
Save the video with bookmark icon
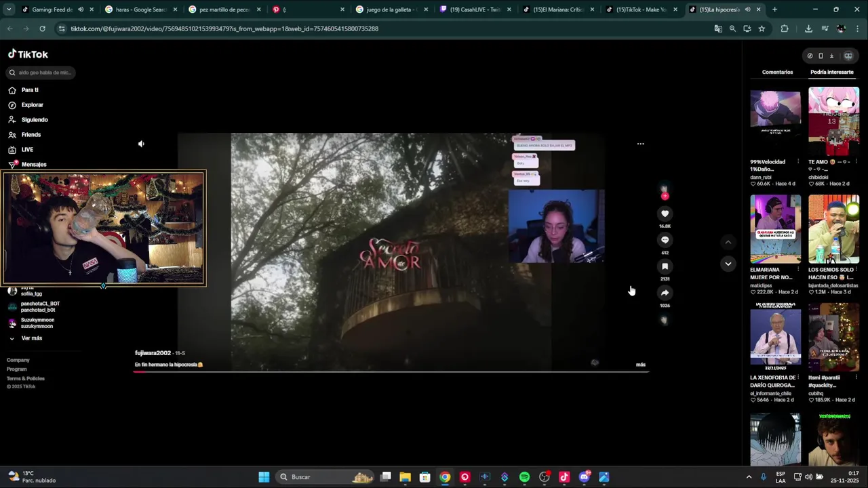665,266
